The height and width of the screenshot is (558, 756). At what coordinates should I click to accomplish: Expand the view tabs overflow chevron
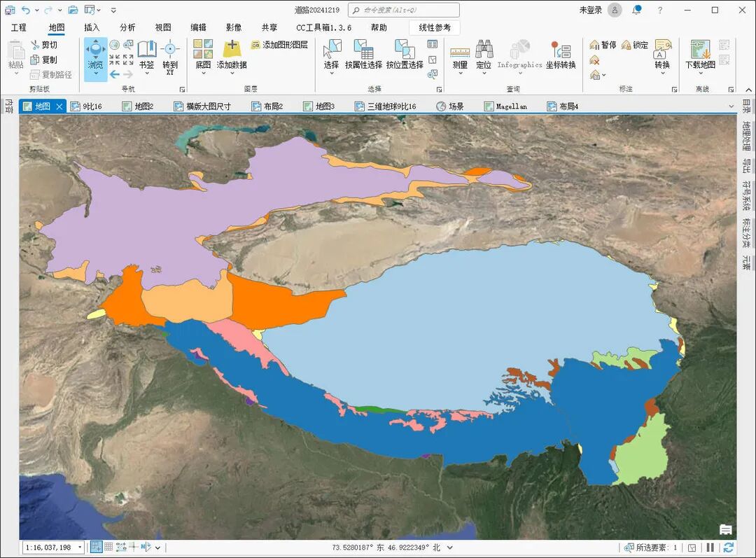pos(731,106)
